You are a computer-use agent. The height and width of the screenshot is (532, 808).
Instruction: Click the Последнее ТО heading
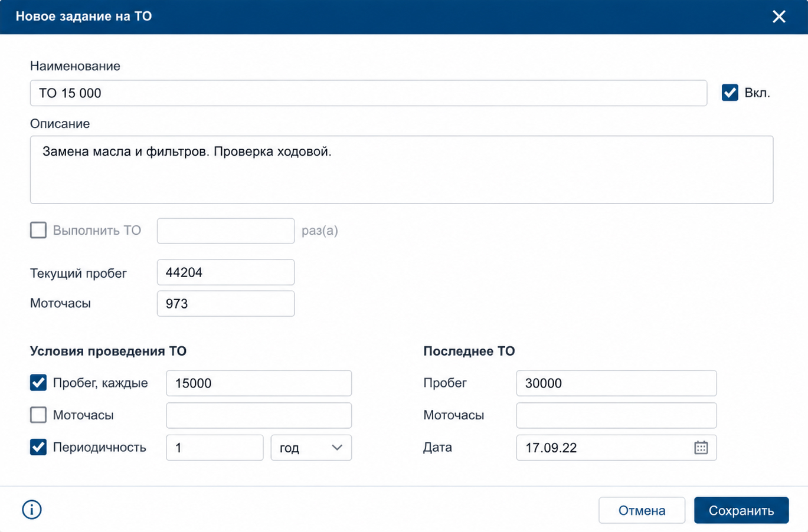(469, 351)
